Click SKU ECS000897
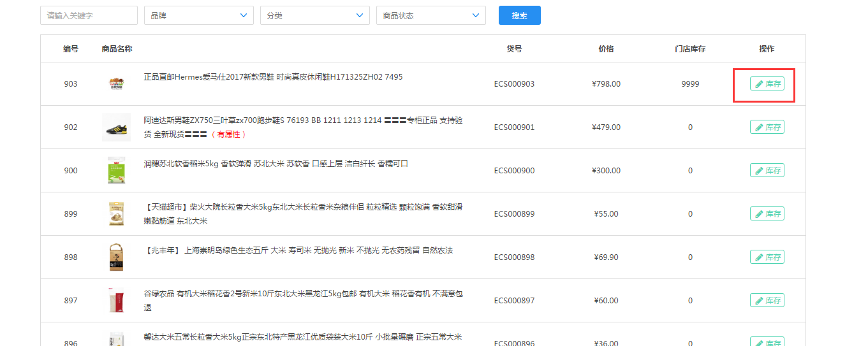This screenshot has height=346, width=868. [514, 301]
